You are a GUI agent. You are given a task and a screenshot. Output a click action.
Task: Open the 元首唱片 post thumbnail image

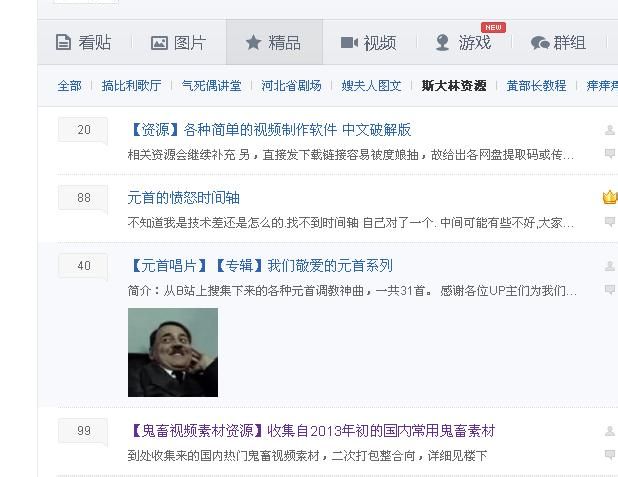(173, 352)
